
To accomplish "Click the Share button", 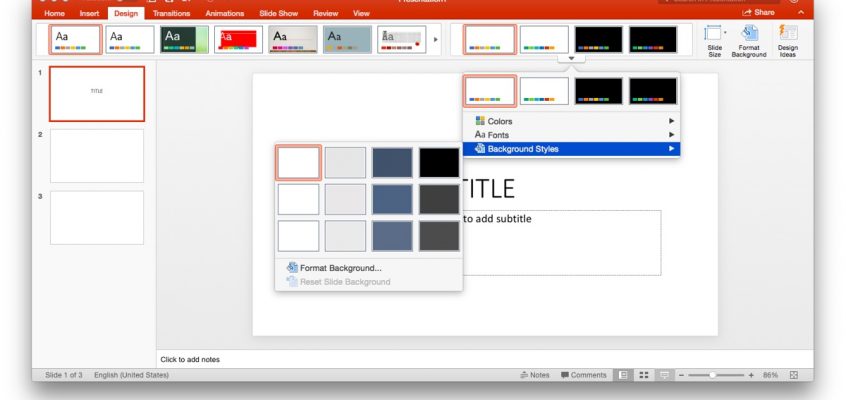I will [x=758, y=12].
